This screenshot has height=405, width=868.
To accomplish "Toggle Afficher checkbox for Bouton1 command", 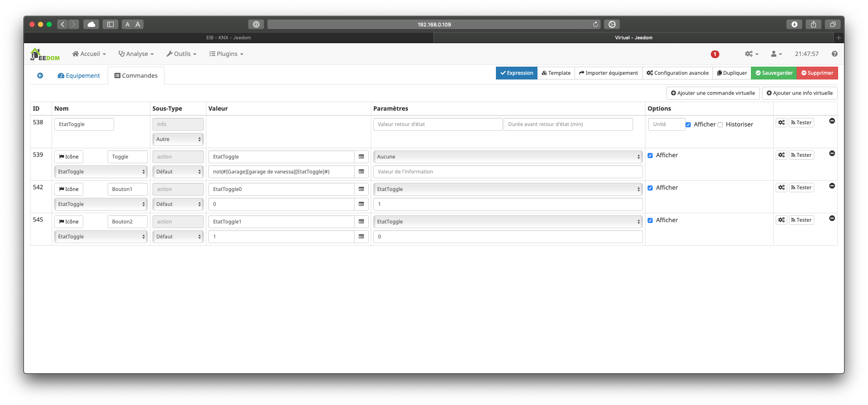I will 650,188.
